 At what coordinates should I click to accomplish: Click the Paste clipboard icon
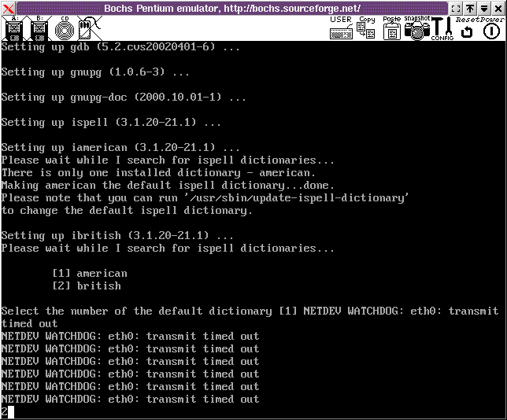pyautogui.click(x=391, y=29)
